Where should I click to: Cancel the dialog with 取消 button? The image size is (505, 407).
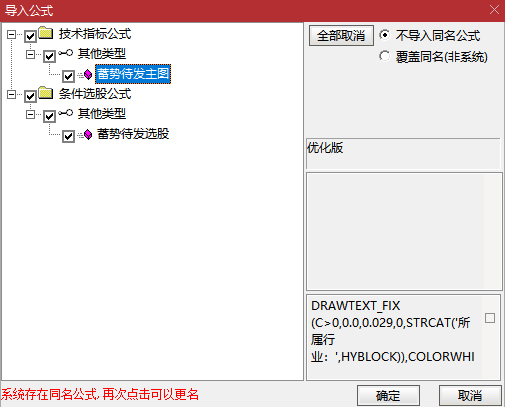tap(470, 396)
